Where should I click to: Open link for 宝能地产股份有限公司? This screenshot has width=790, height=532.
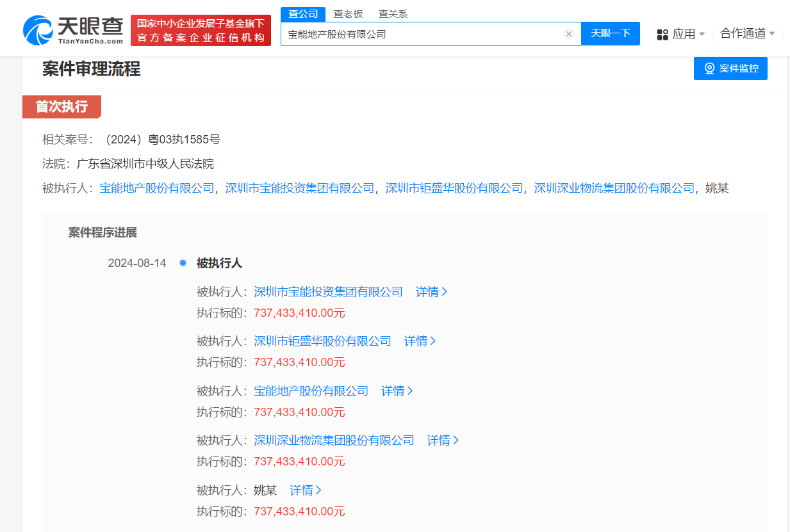pyautogui.click(x=311, y=391)
